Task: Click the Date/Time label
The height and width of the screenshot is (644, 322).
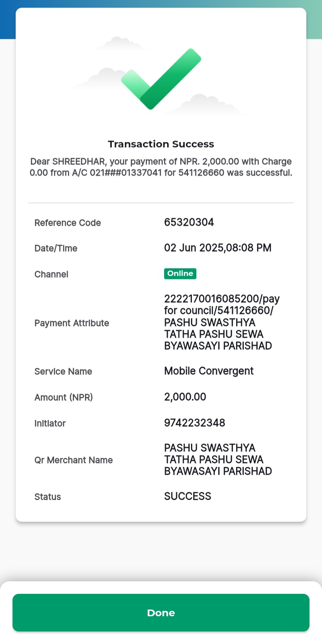Action: tap(56, 249)
